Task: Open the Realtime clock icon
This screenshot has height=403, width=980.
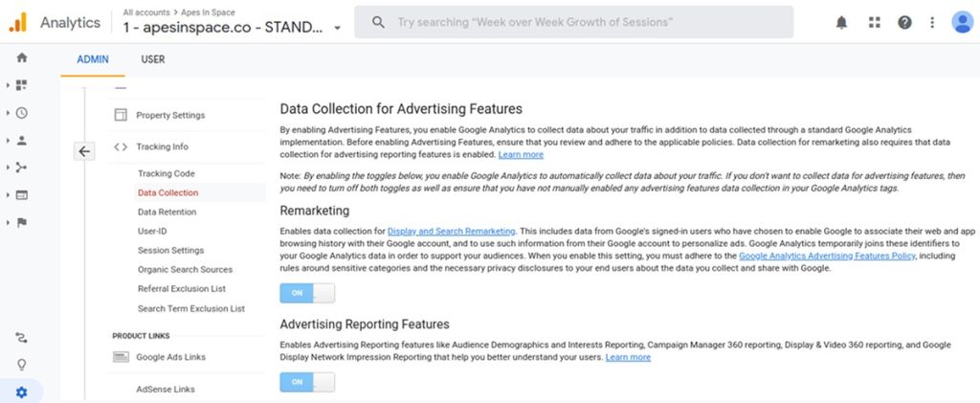Action: coord(22,112)
